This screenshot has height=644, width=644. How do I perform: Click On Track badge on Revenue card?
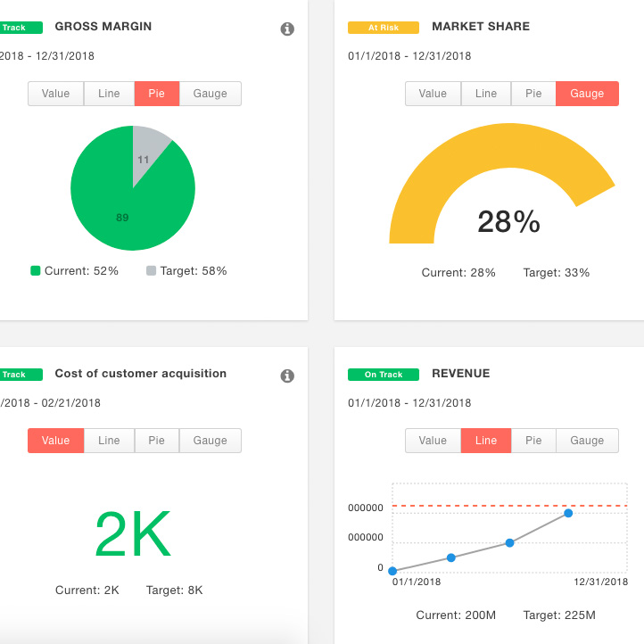point(384,375)
